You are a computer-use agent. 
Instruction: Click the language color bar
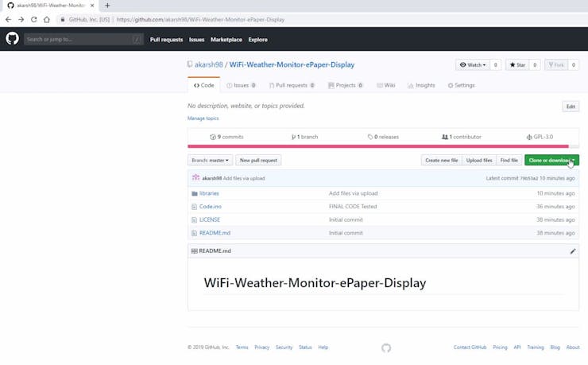pos(378,146)
